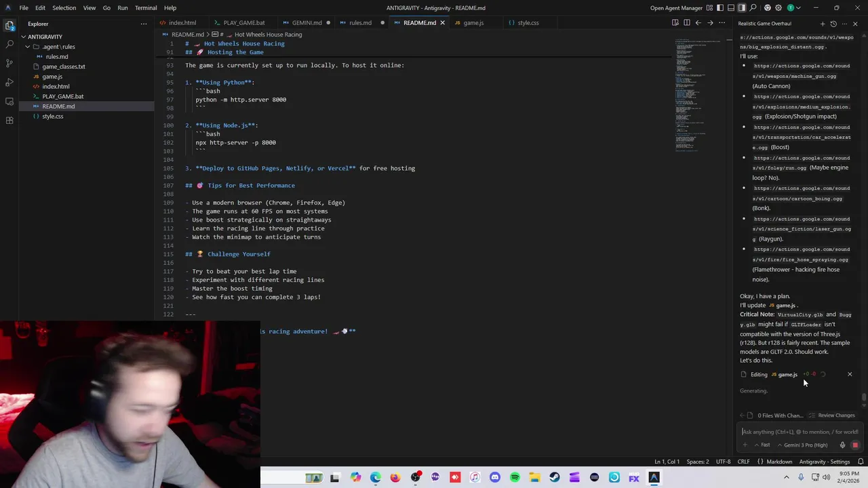
Task: Switch to rules.md editor tab
Action: coord(360,22)
